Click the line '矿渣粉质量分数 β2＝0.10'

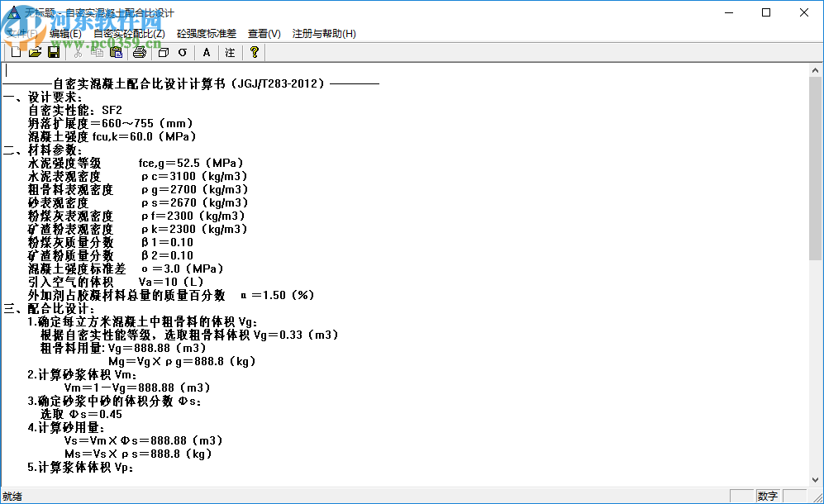click(111, 255)
